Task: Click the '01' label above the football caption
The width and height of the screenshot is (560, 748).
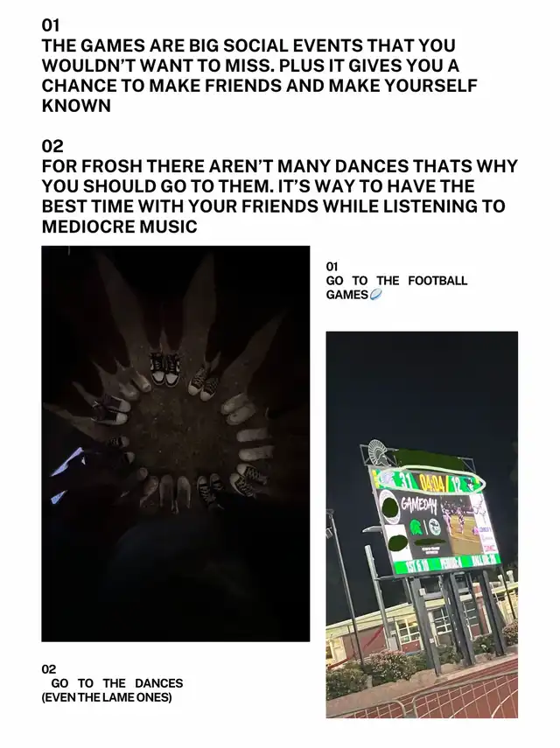Action: [332, 266]
